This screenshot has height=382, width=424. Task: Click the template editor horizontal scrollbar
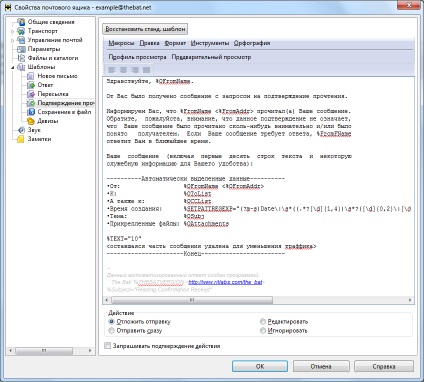pos(258,300)
